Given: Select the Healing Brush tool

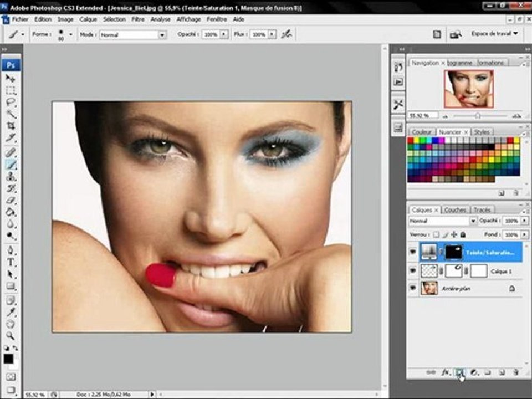Looking at the screenshot, I should coord(11,153).
